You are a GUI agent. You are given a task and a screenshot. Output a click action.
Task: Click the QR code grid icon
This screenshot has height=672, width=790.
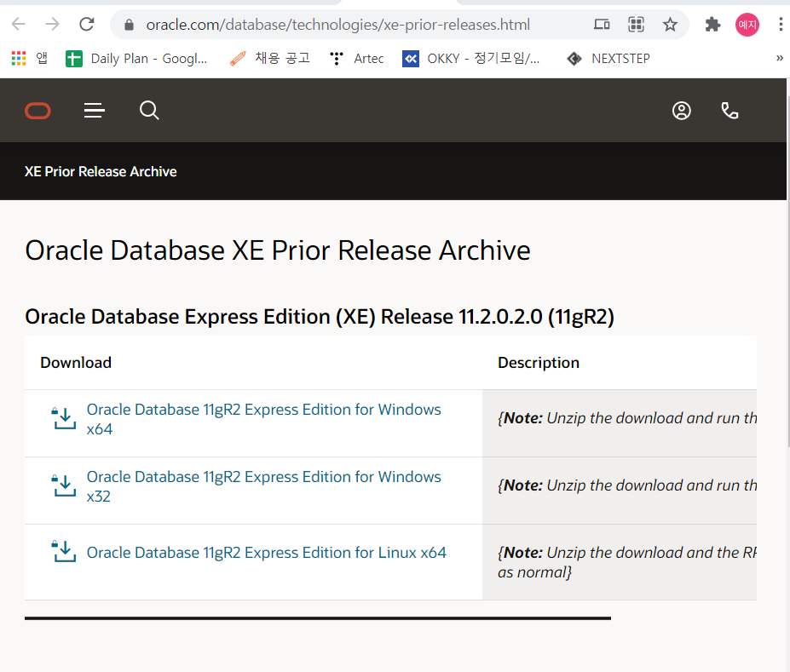point(637,24)
